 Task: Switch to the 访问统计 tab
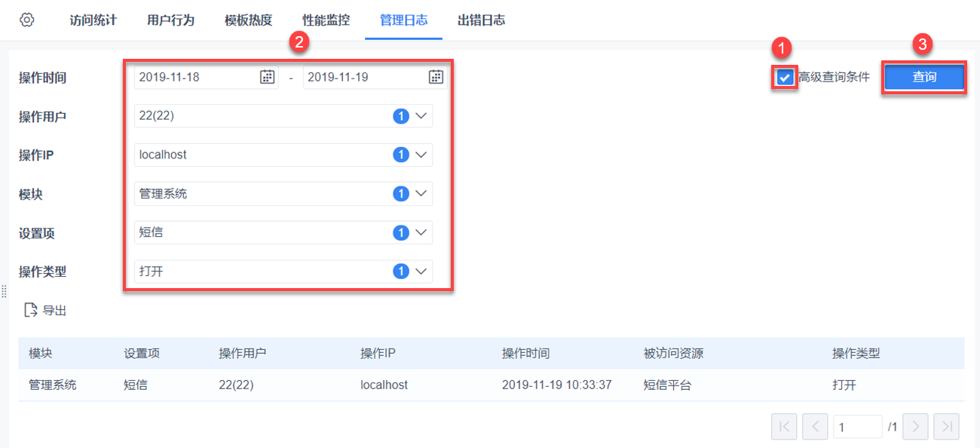point(93,20)
